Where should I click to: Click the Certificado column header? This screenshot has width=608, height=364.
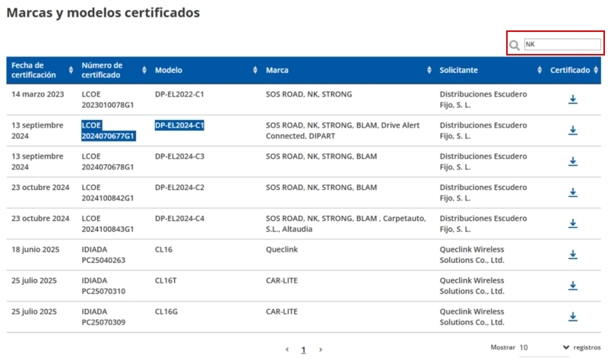tap(569, 70)
